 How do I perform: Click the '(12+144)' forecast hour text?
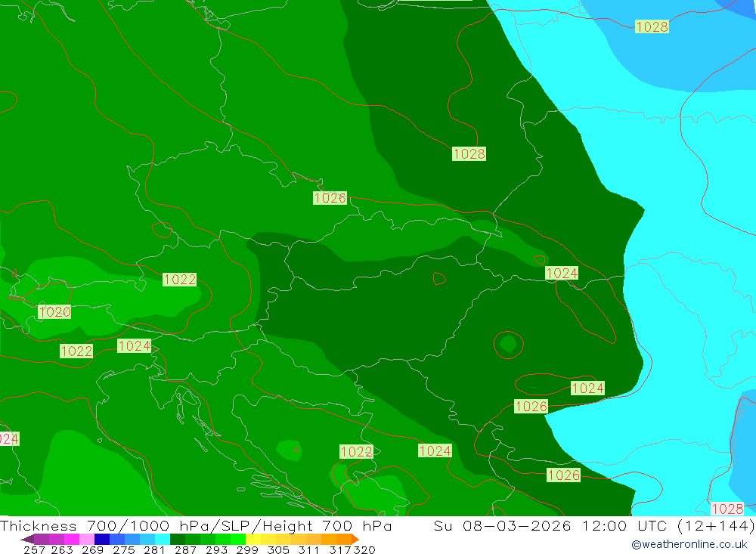[x=716, y=525]
